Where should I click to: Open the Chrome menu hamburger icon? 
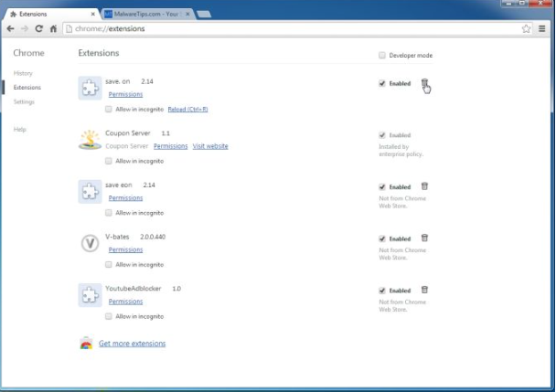tap(542, 29)
